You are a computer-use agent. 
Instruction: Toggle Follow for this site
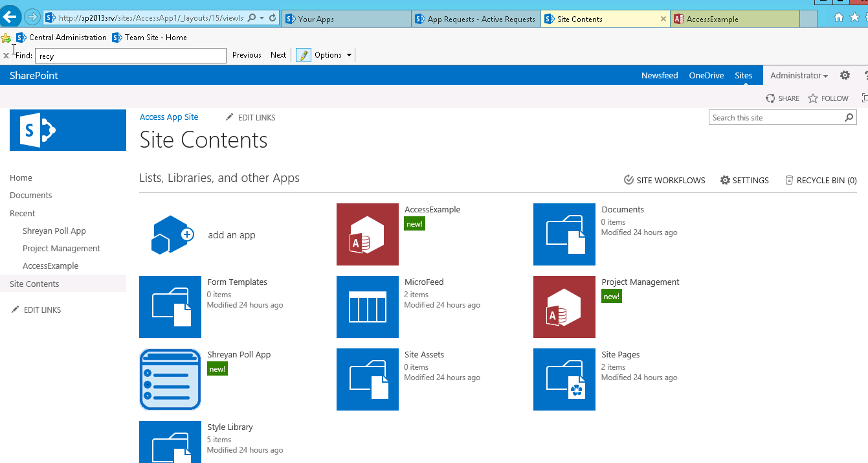(827, 98)
